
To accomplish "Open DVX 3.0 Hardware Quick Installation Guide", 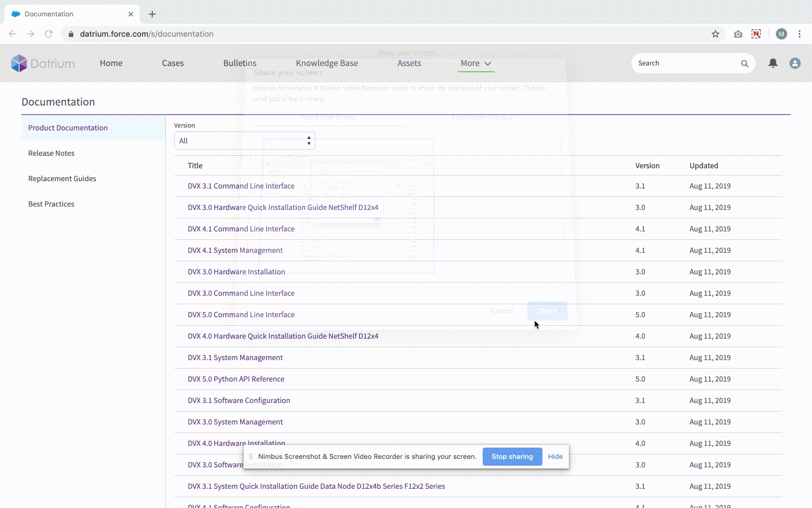I will (x=283, y=207).
